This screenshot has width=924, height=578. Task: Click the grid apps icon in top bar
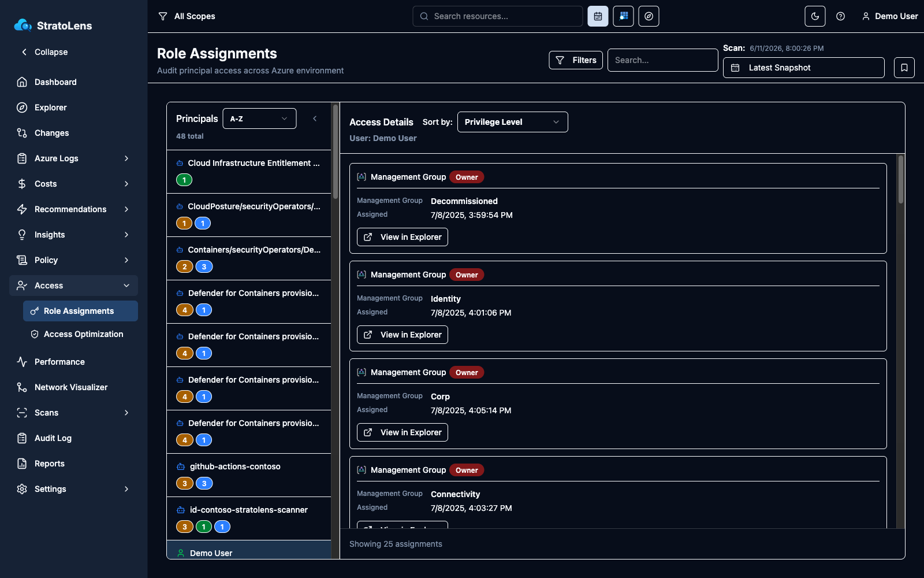point(623,16)
